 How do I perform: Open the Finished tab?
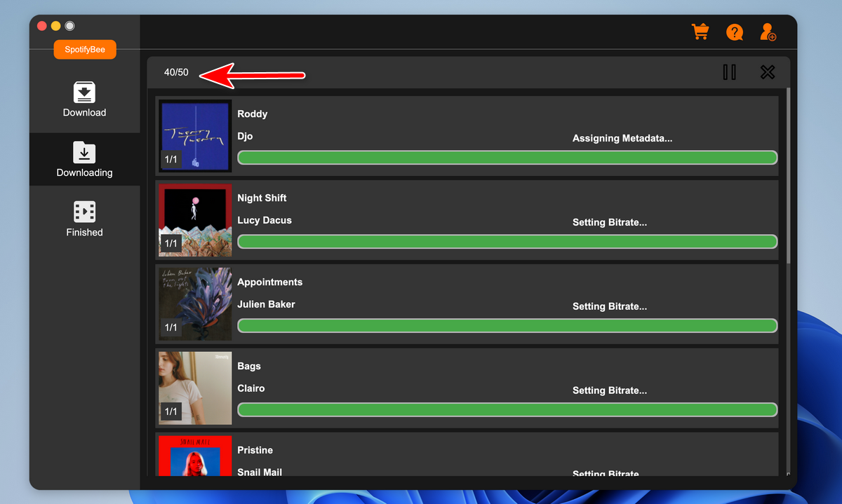84,219
